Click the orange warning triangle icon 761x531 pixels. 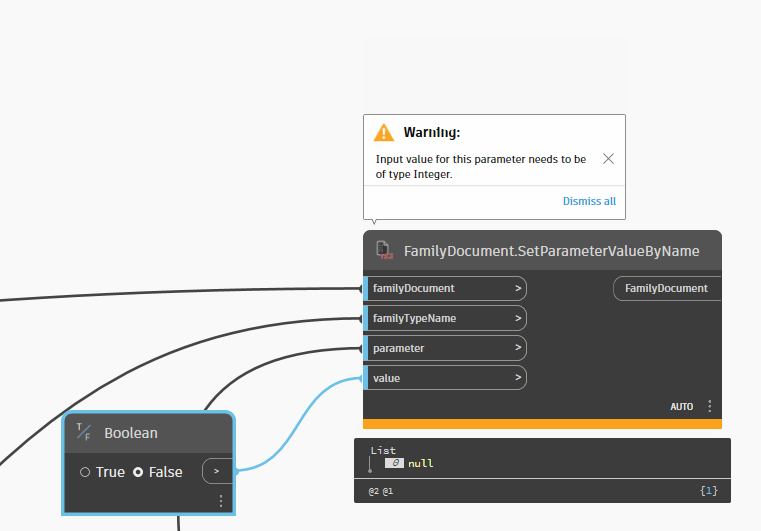coord(383,133)
